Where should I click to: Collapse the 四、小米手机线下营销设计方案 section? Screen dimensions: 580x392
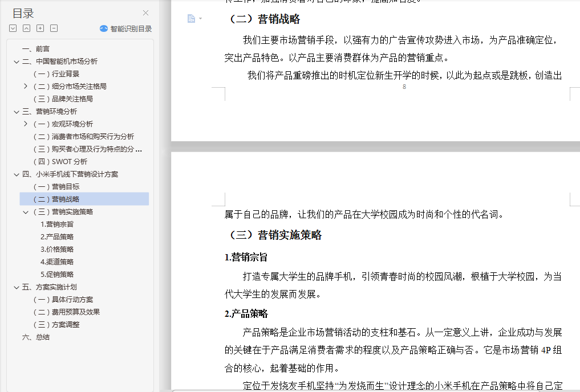(17, 174)
